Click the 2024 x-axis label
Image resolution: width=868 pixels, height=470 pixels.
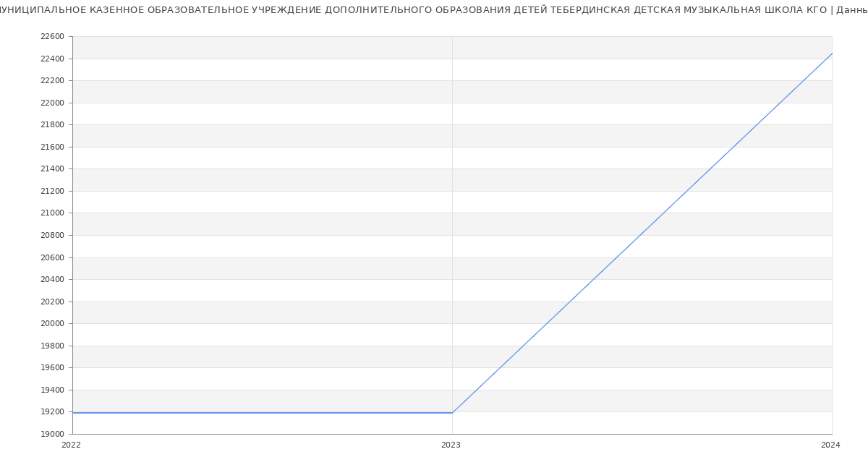pyautogui.click(x=830, y=445)
